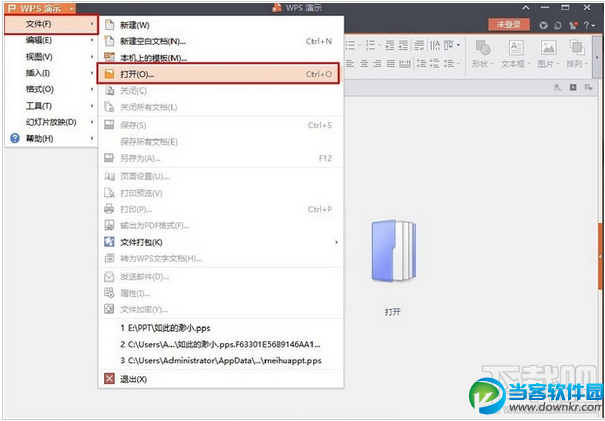Click the WPS 演示 application button

(x=40, y=8)
